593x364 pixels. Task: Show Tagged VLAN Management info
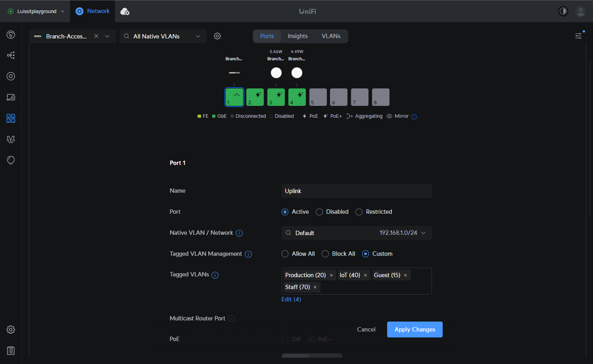tap(248, 254)
